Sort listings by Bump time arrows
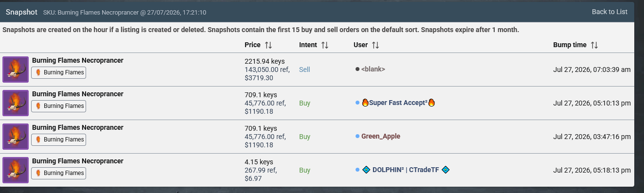 click(594, 45)
